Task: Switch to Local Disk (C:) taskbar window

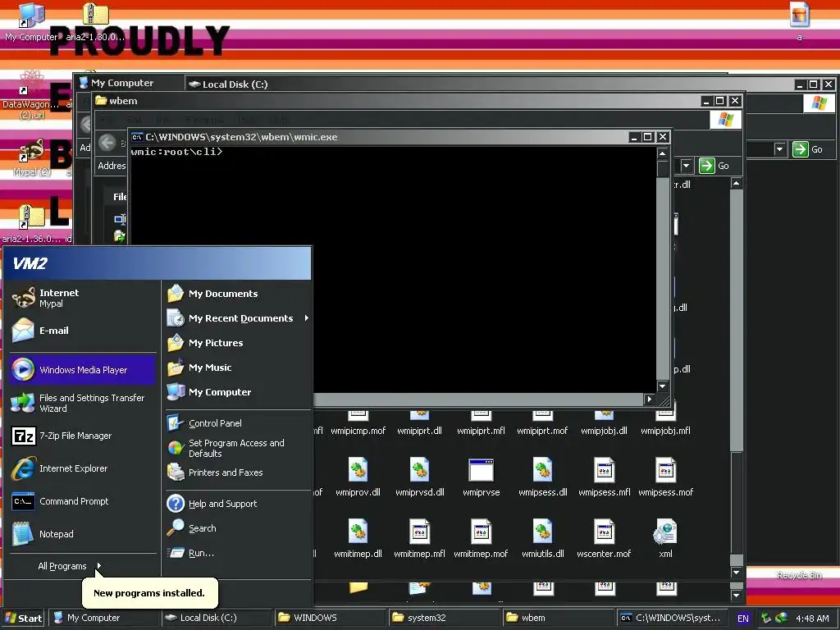Action: coord(217,618)
